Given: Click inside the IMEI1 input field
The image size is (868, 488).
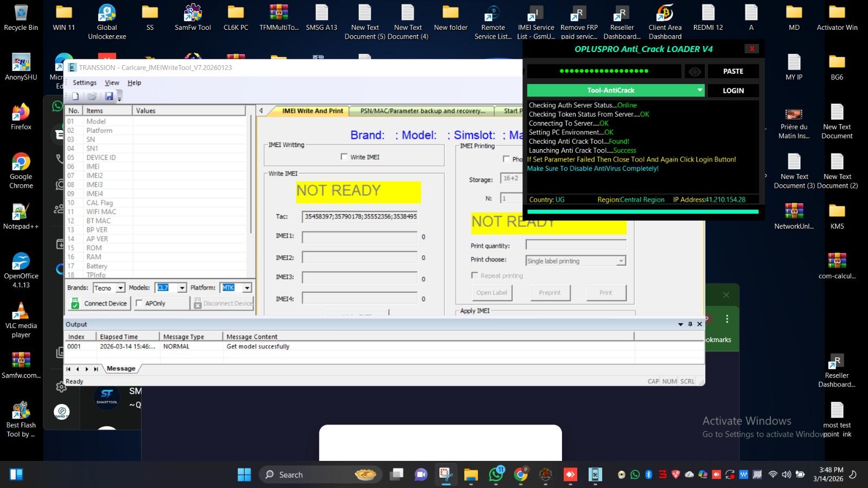Looking at the screenshot, I should (359, 237).
